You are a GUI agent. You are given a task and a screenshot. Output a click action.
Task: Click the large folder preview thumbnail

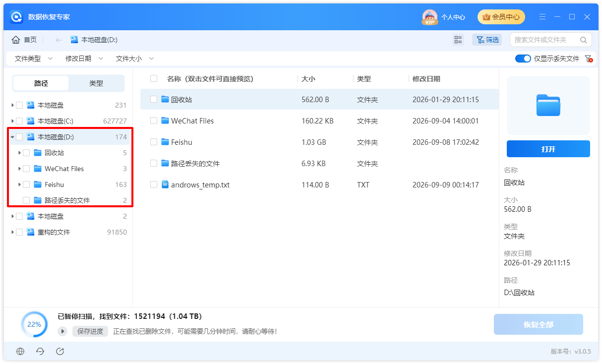[x=548, y=105]
